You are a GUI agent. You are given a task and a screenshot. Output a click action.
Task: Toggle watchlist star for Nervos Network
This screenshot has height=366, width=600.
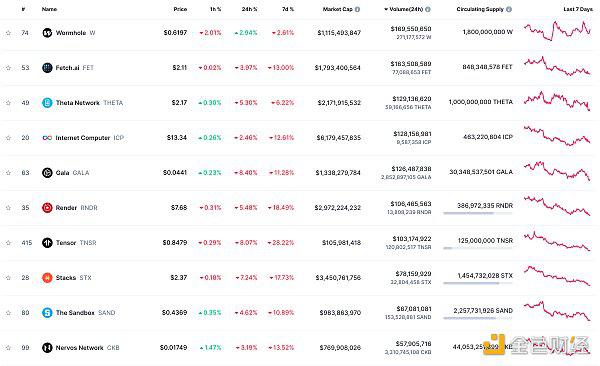click(8, 348)
